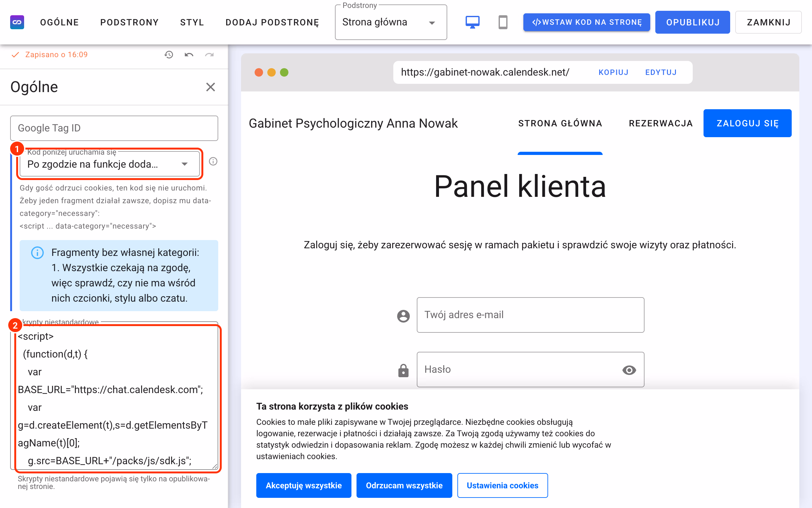Click 'Zapisano o 16:09' status text
This screenshot has height=508, width=812.
click(56, 54)
